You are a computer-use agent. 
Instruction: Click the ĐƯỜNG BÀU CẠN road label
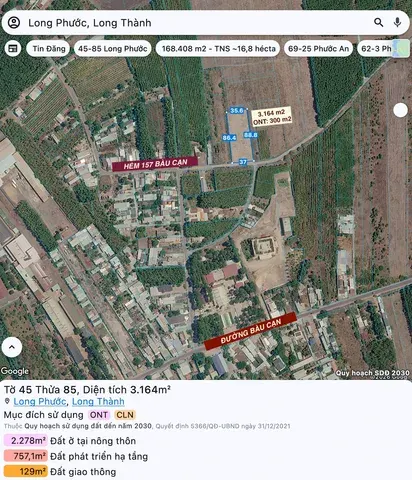tap(251, 331)
